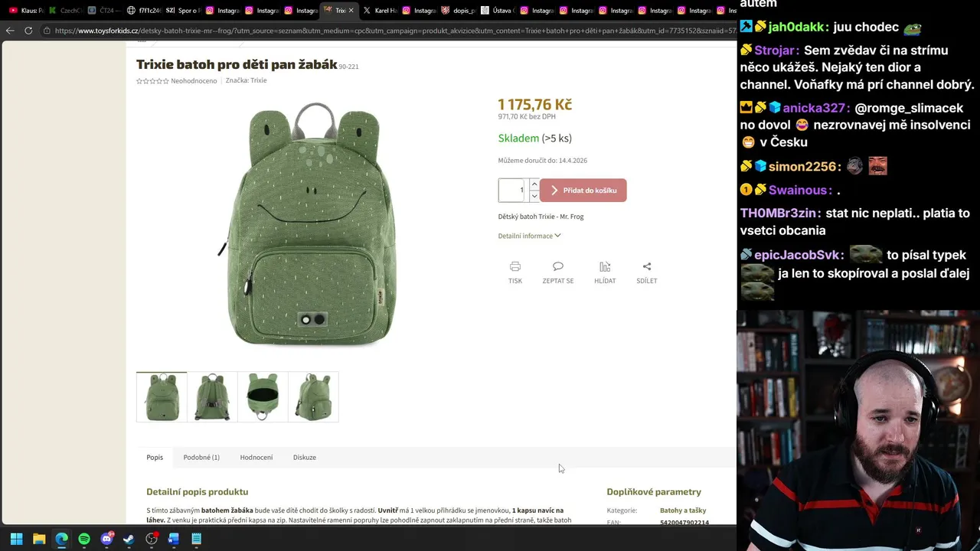Open Spotify from the taskbar
Screen dimensions: 980x551
[x=84, y=539]
